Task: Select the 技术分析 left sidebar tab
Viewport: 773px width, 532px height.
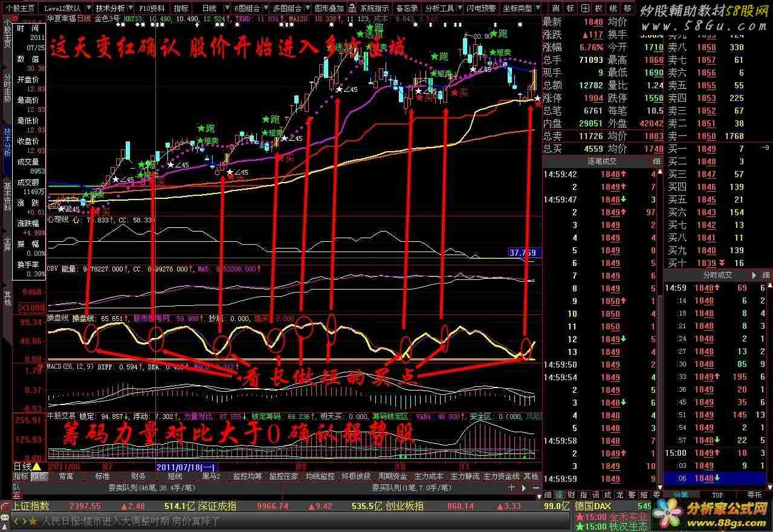Action: [x=7, y=143]
